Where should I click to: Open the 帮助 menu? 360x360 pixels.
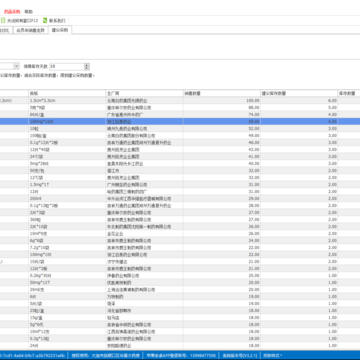[29, 12]
